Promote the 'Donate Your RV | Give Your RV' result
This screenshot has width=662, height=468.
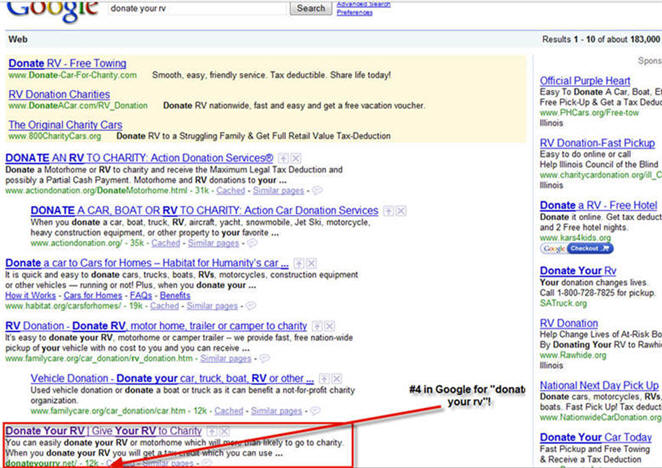point(212,431)
